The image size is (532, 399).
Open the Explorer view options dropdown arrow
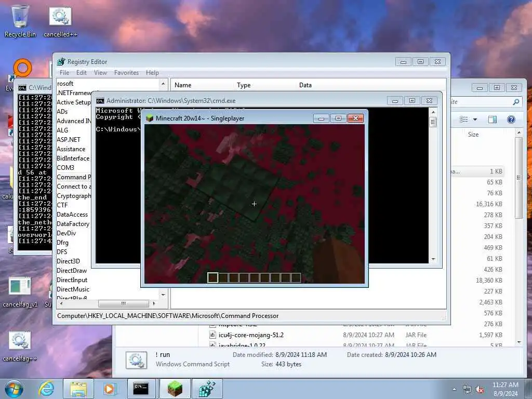pyautogui.click(x=475, y=119)
